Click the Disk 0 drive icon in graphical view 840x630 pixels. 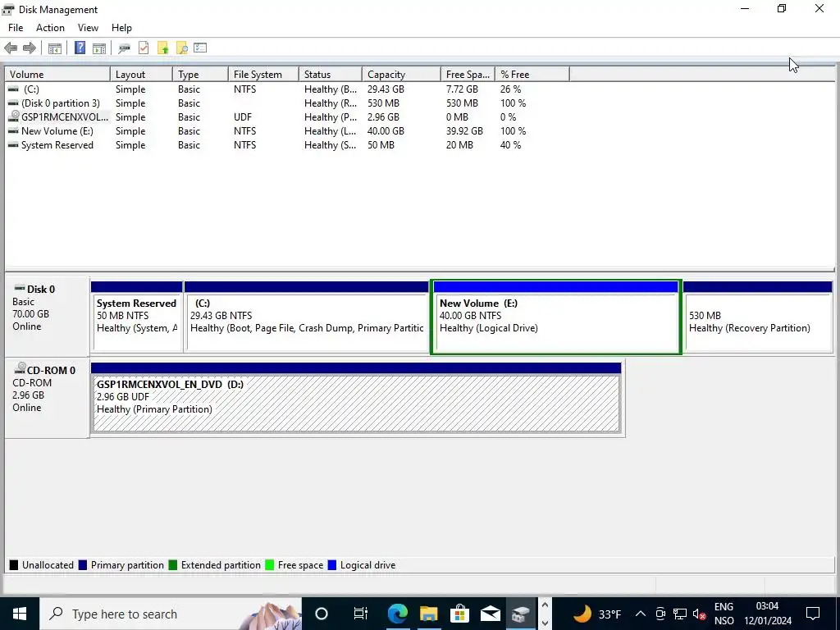click(20, 289)
